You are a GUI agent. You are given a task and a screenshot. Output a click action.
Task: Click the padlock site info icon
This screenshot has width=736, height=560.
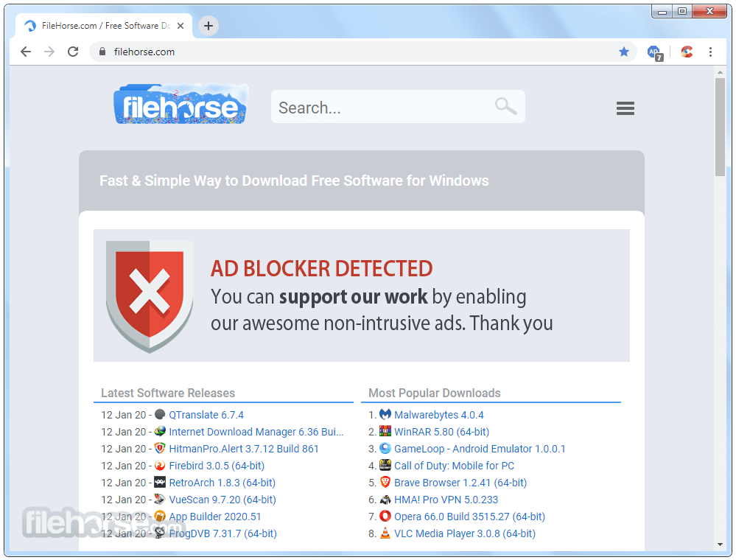pos(102,52)
